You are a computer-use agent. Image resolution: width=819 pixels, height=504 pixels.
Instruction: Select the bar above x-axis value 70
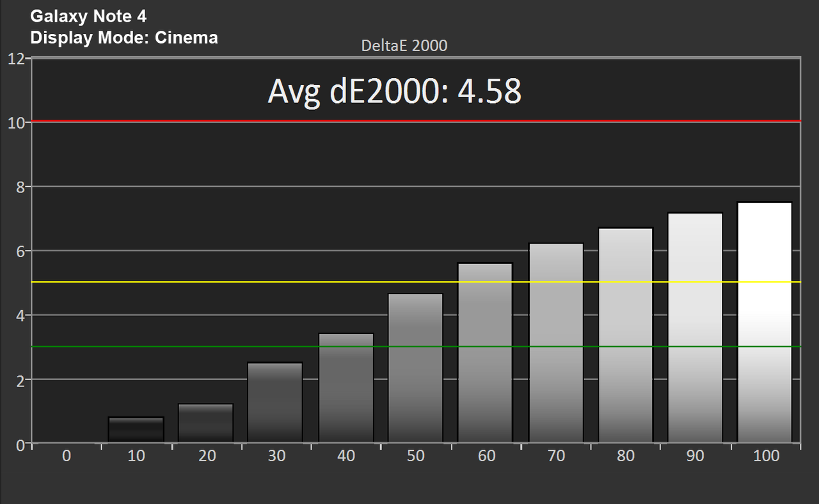556,343
